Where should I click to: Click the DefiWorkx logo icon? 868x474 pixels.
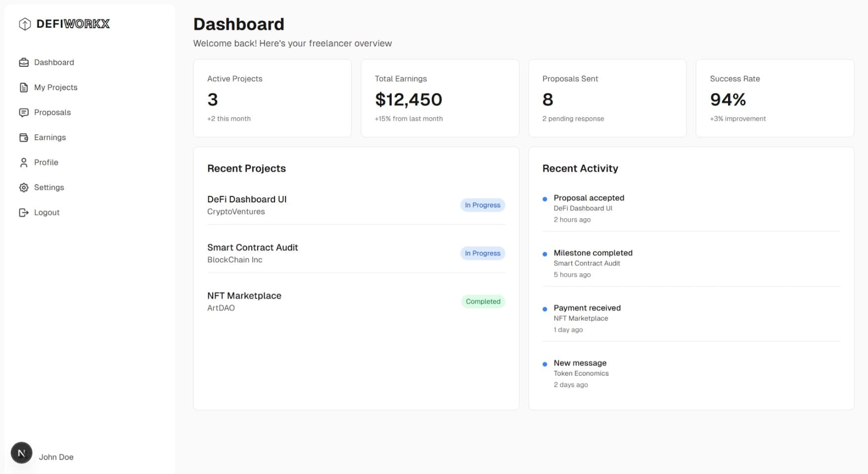24,23
